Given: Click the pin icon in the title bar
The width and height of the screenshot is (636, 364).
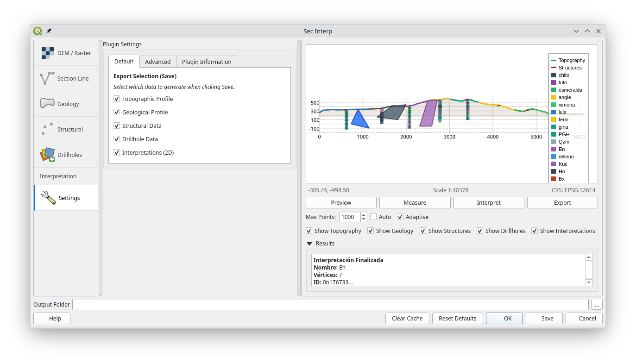Looking at the screenshot, I should pos(48,31).
